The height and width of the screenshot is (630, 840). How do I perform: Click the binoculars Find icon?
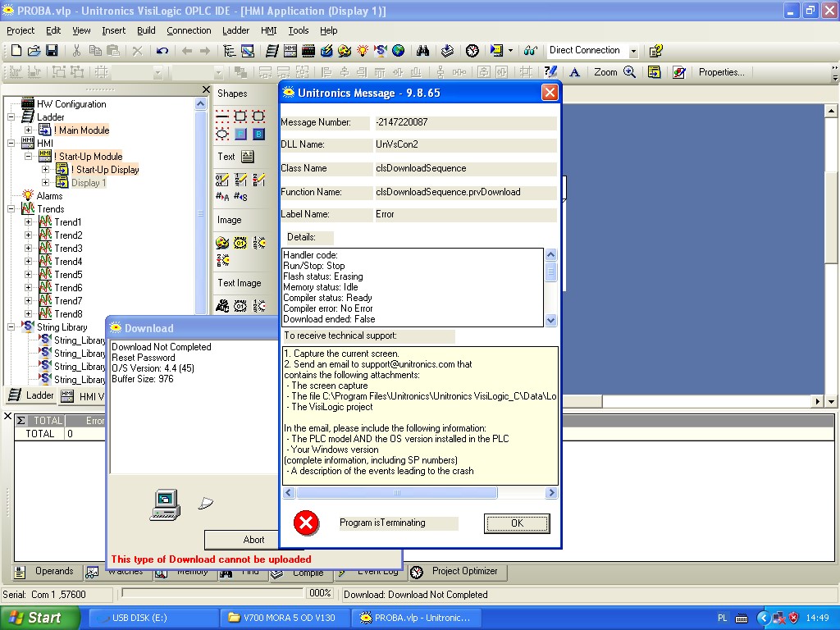coord(422,50)
